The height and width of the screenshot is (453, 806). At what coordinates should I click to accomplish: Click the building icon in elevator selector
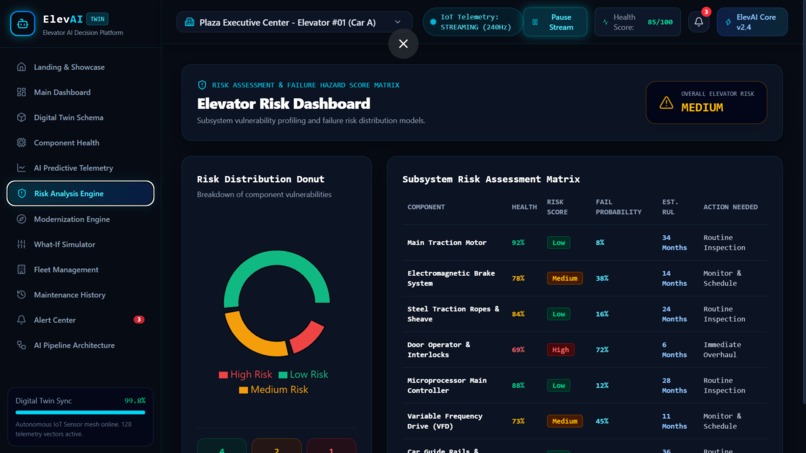pyautogui.click(x=189, y=22)
